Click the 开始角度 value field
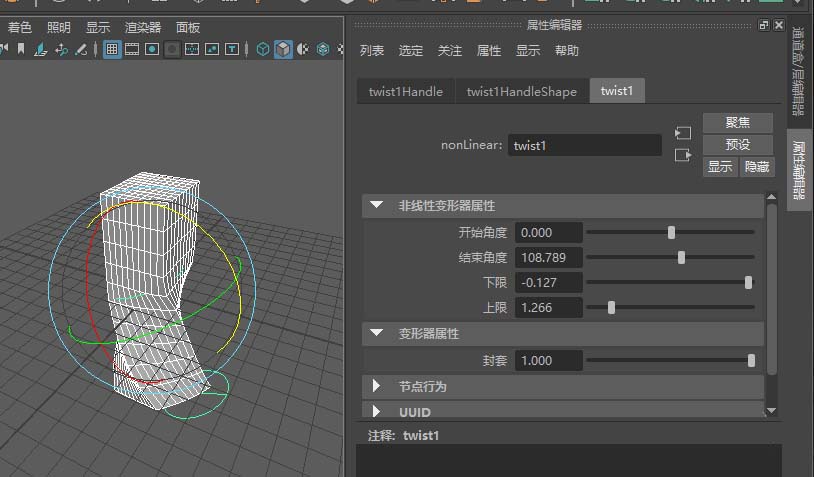Image resolution: width=814 pixels, height=477 pixels. click(x=549, y=233)
